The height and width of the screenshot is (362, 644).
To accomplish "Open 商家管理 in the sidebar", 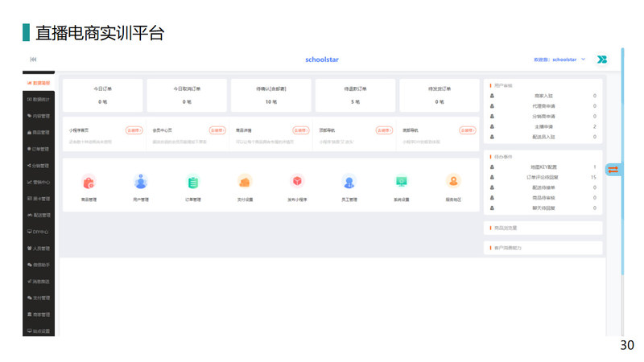I will [x=39, y=315].
